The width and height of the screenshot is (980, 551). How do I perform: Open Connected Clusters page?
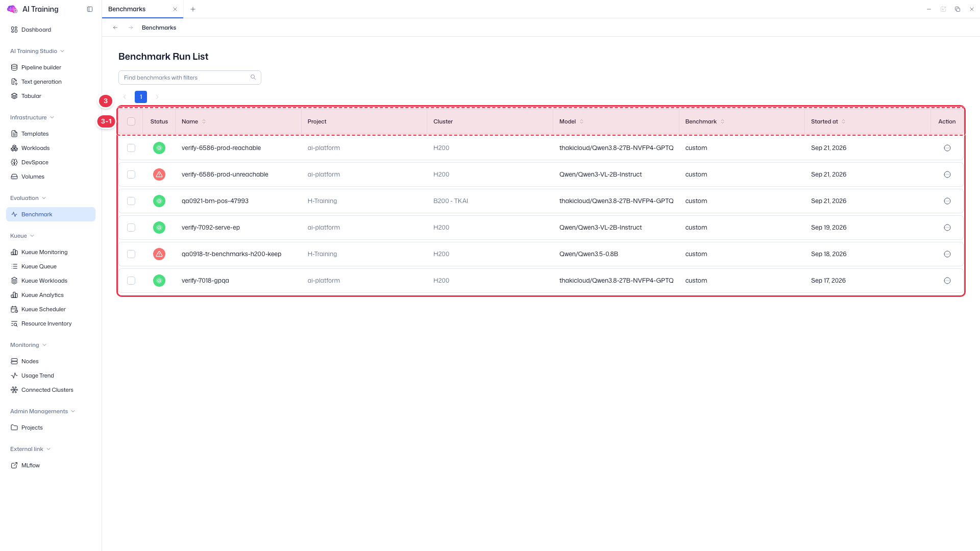pos(51,390)
